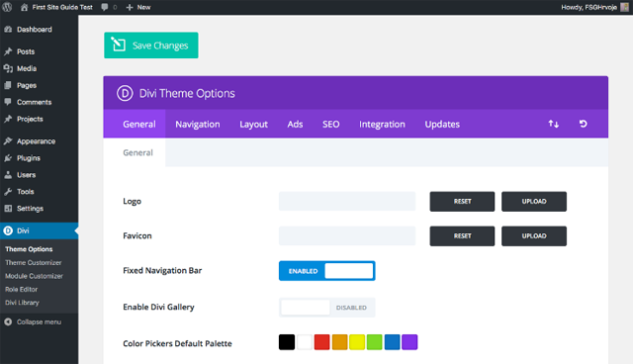
Task: Click the Divi logo in Theme Options header
Action: tap(125, 93)
